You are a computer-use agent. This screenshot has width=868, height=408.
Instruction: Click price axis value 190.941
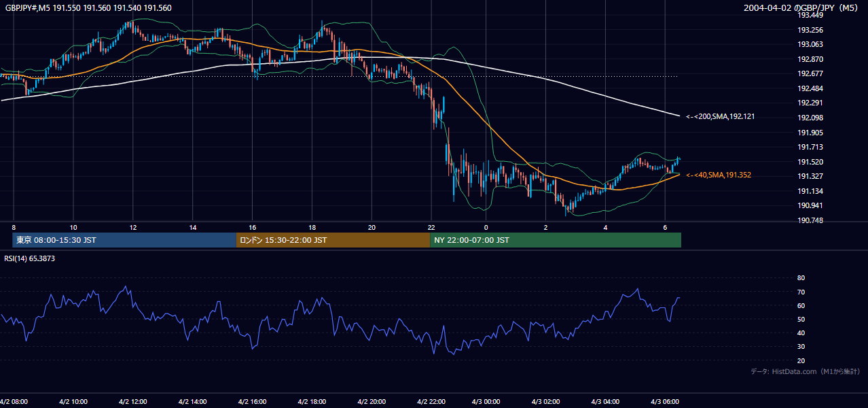coord(810,205)
